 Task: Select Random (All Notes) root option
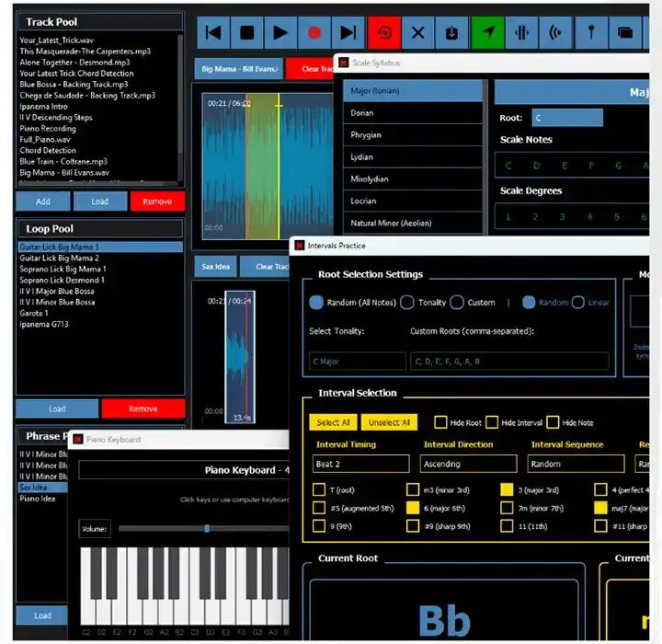[x=316, y=302]
